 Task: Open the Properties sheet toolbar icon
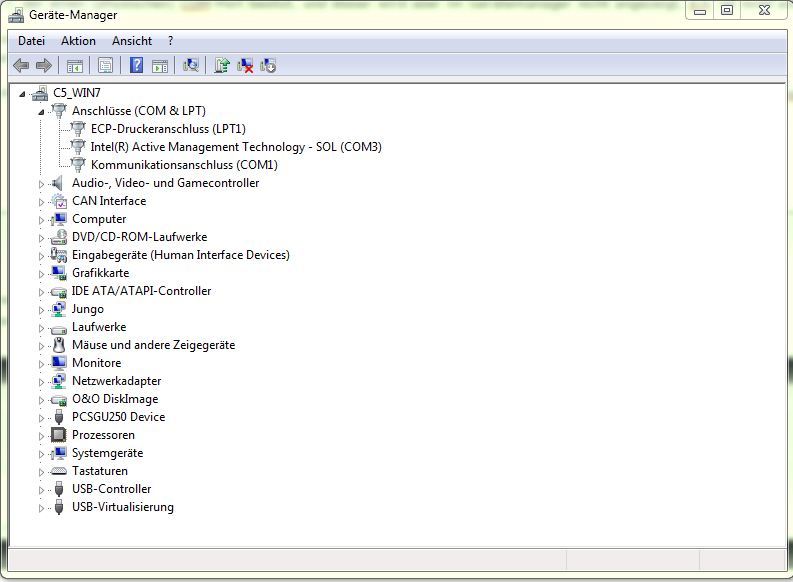[105, 65]
